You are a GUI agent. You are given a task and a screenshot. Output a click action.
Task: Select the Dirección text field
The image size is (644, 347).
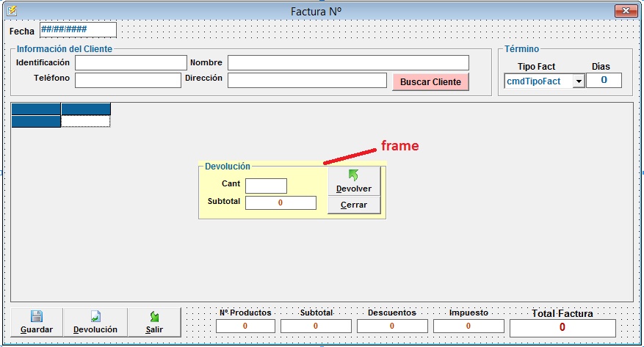pyautogui.click(x=306, y=80)
